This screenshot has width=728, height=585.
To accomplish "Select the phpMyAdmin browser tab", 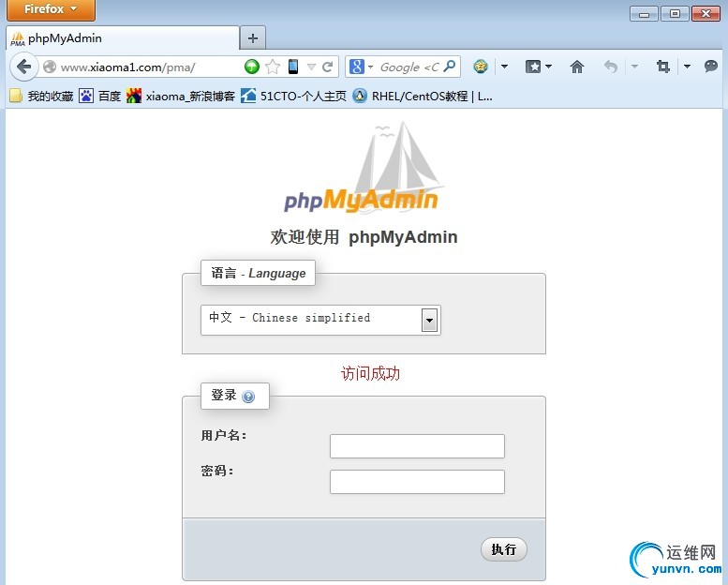I will pyautogui.click(x=123, y=38).
